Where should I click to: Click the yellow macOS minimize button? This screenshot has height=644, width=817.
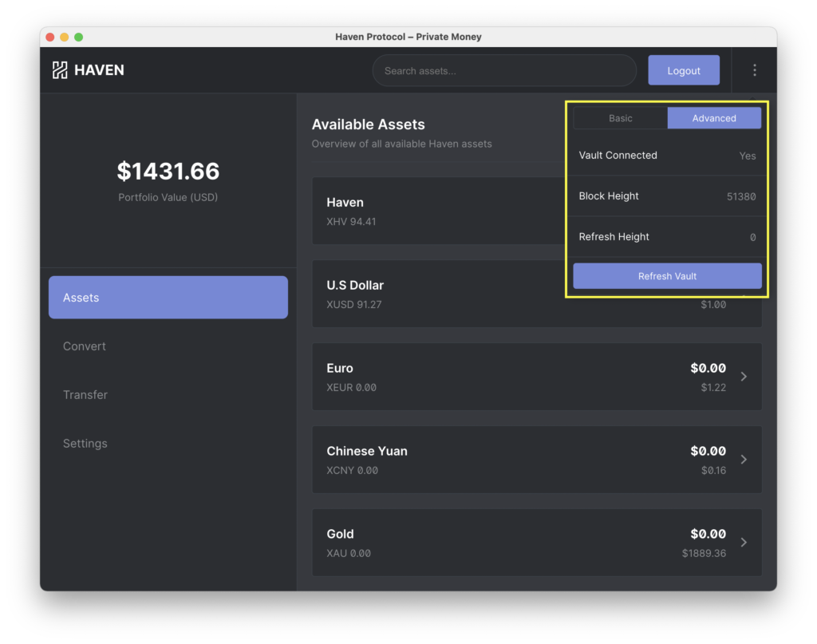click(x=65, y=37)
